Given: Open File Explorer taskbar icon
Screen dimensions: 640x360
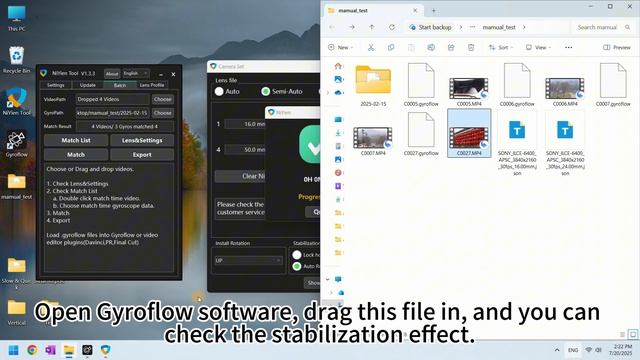Looking at the screenshot, I should (69, 350).
